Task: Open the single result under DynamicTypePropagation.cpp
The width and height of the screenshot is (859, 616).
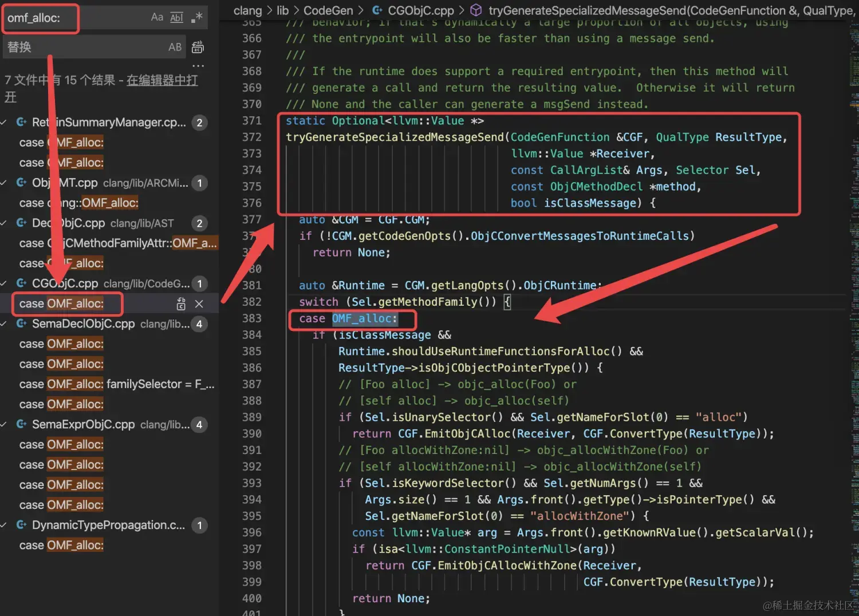Action: click(x=62, y=546)
